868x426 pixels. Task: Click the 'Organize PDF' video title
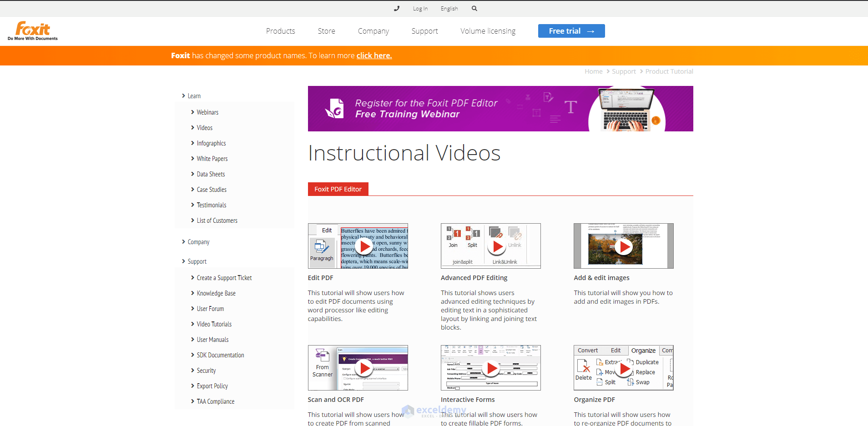(594, 400)
